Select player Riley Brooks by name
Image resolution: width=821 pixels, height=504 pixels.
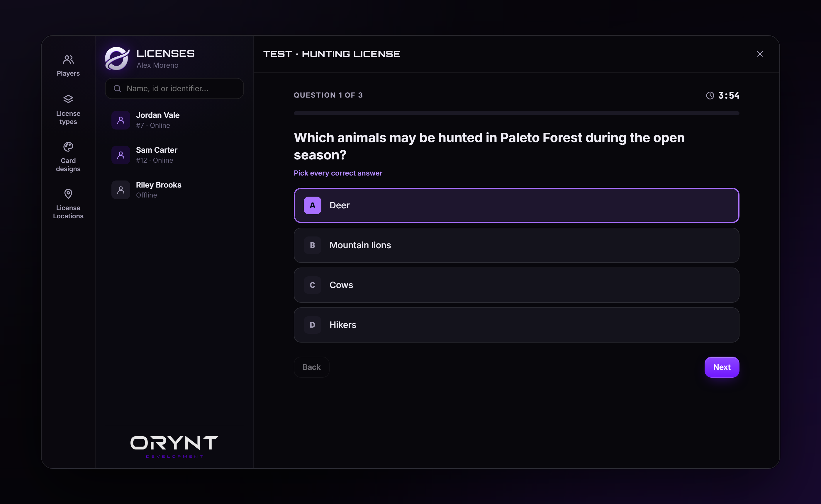coord(158,185)
